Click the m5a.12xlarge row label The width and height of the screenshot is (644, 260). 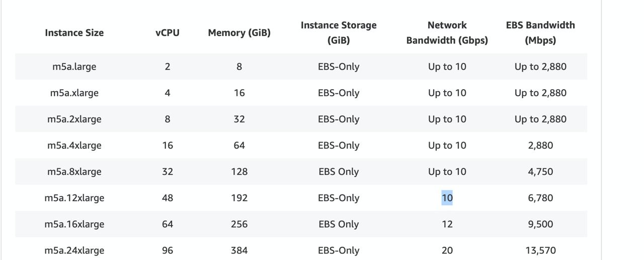pos(74,198)
